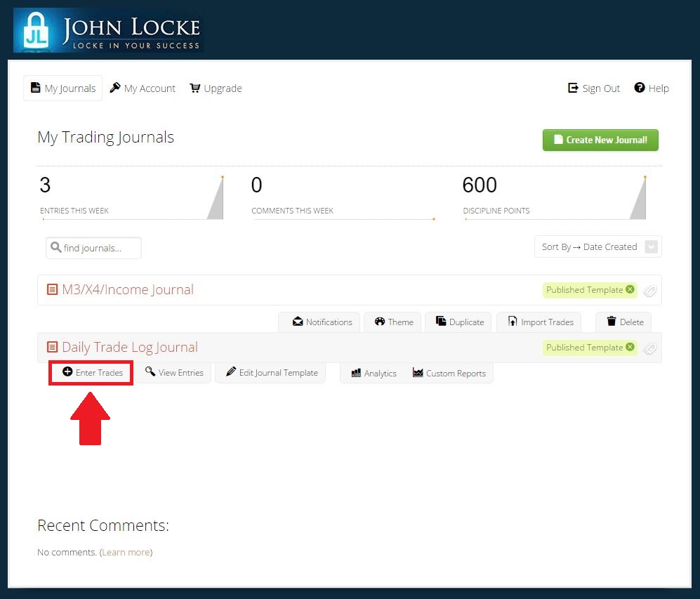Click tag icon on M3/X4/Income Journal row
This screenshot has width=700, height=599.
[x=649, y=291]
